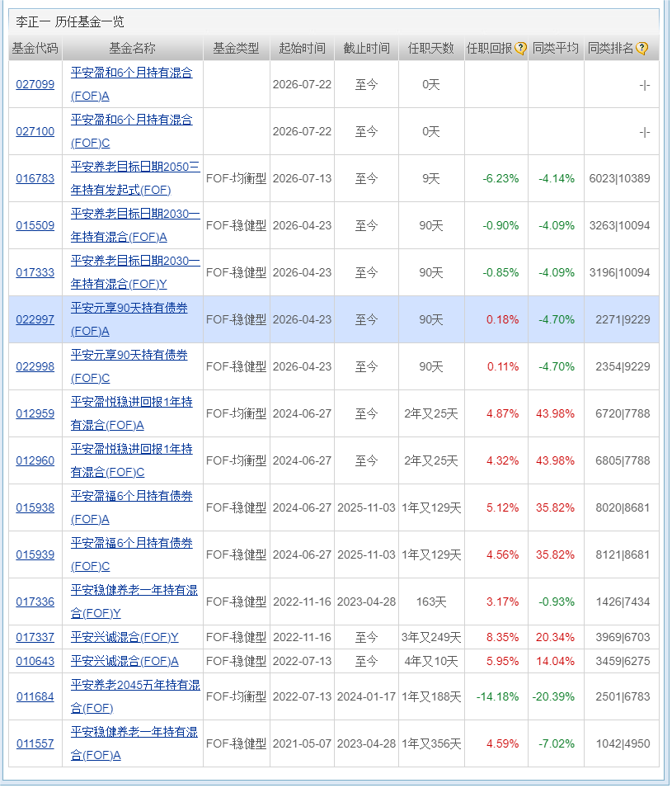Select the 6023|10389 ranking cell

(620, 178)
